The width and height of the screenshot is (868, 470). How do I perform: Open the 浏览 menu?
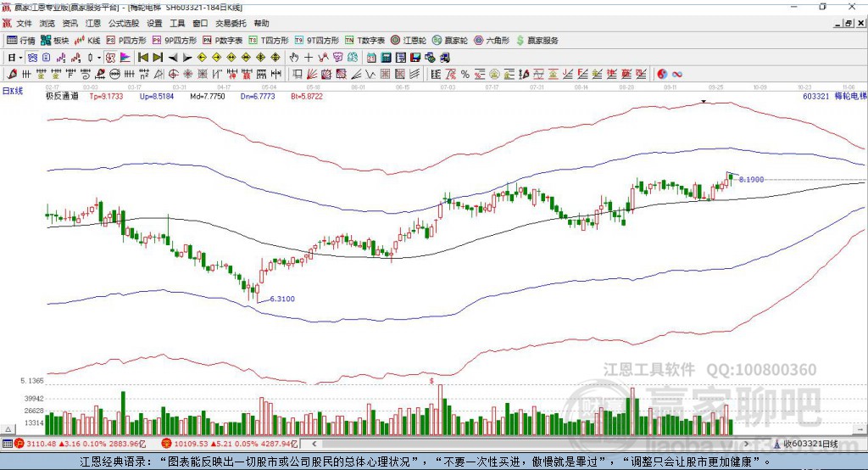pos(47,23)
